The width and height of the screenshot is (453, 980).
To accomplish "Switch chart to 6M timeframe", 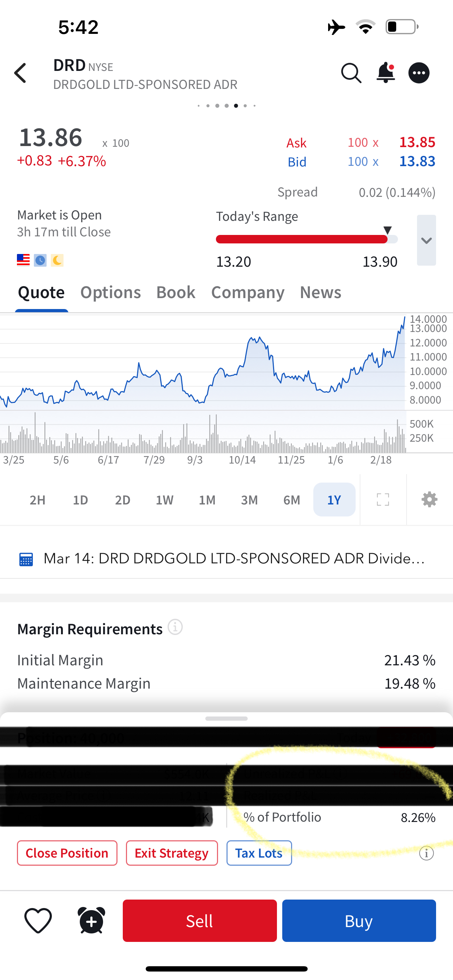I will pyautogui.click(x=292, y=500).
